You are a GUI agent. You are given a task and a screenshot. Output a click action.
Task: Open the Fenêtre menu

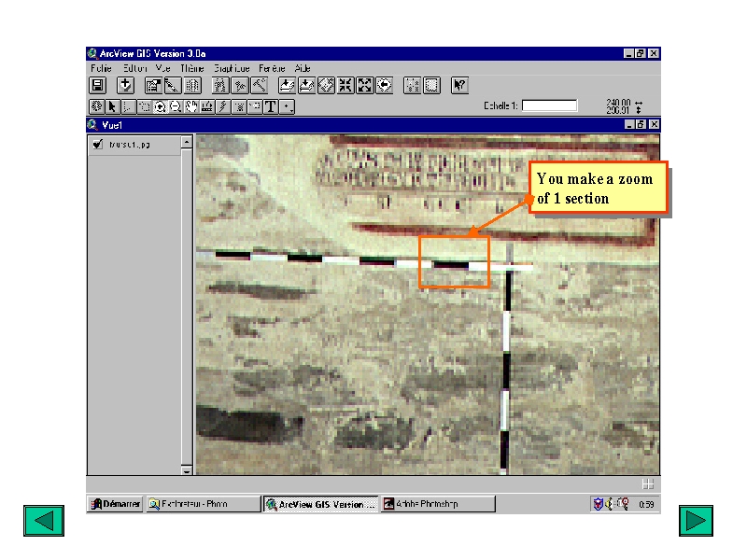point(272,68)
